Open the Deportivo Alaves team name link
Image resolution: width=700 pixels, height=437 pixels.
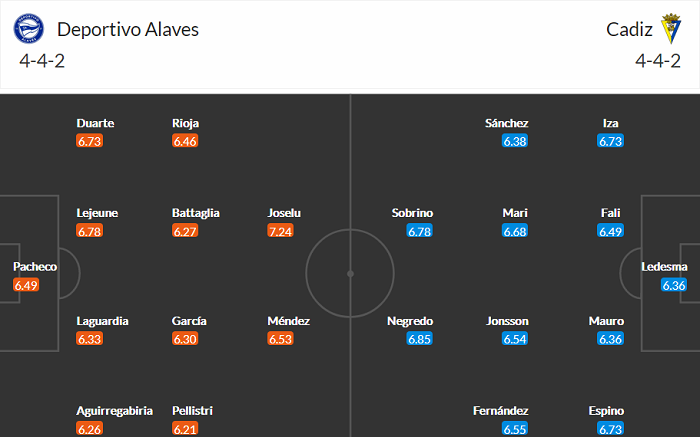pos(128,29)
